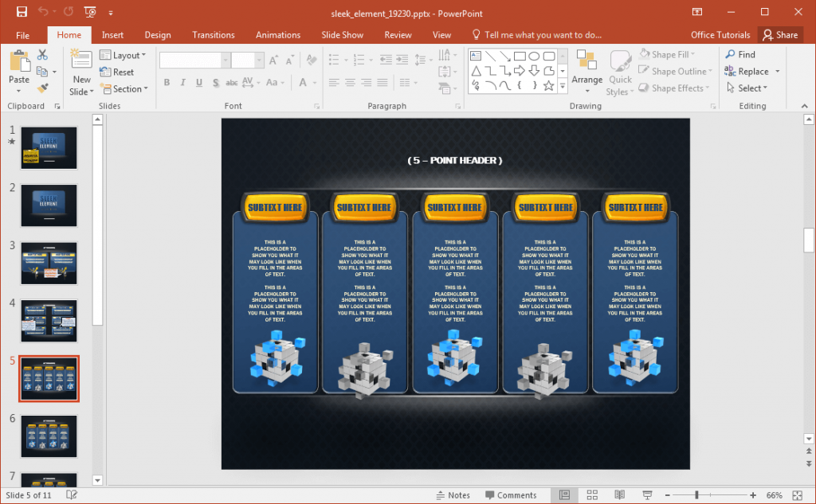The image size is (816, 504).
Task: Select the Oval shape in Drawing gallery
Action: pyautogui.click(x=534, y=57)
